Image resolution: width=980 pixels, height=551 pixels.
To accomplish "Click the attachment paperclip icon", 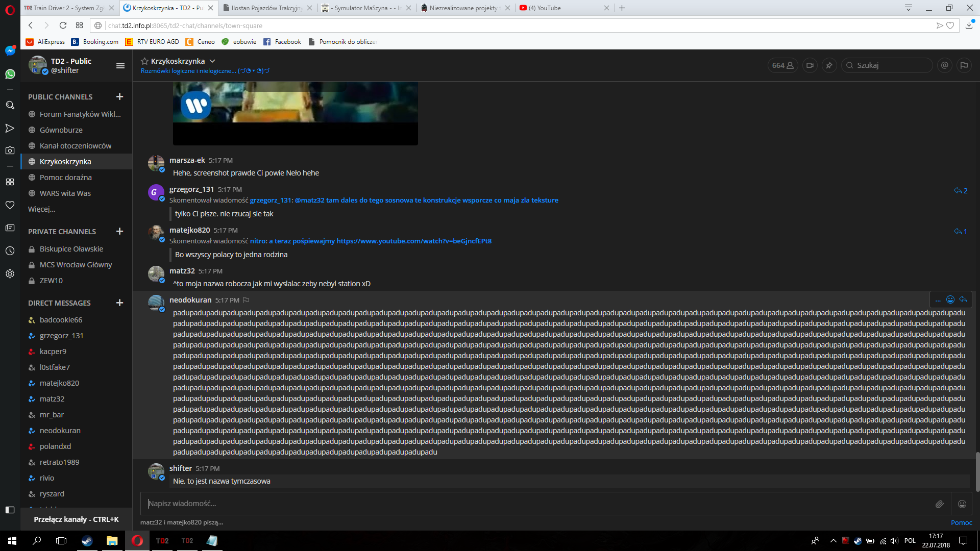I will [x=939, y=504].
